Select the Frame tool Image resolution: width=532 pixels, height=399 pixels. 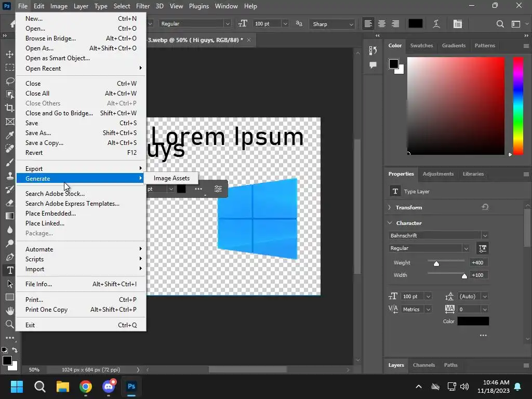pos(10,122)
